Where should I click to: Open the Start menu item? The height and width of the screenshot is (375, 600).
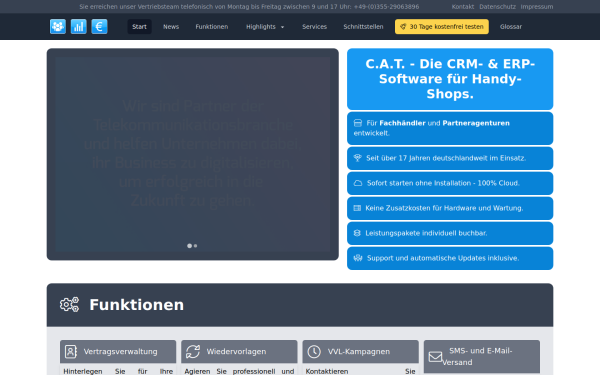[x=139, y=26]
